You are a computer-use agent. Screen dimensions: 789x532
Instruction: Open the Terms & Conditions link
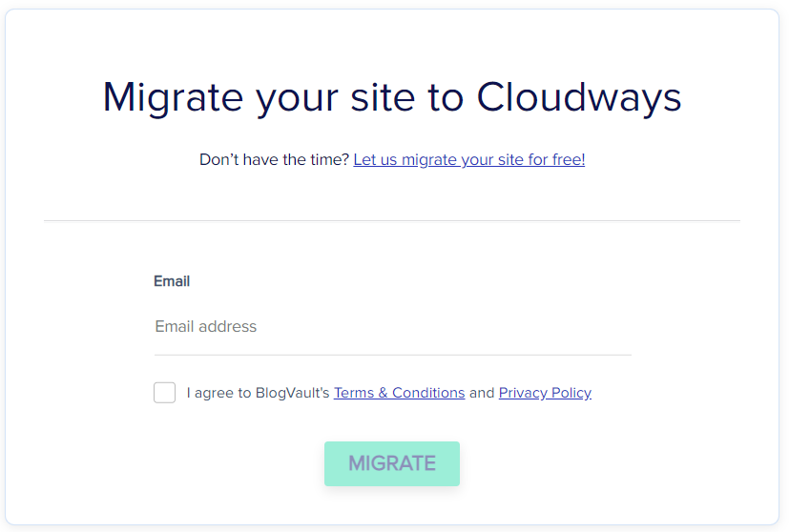pos(399,393)
